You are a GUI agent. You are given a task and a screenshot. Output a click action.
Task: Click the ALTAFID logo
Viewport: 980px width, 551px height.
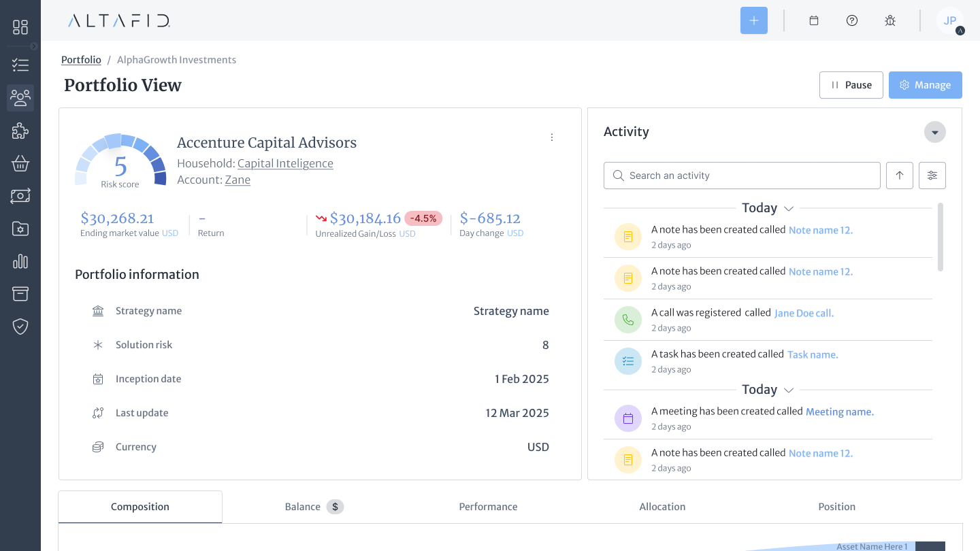119,21
